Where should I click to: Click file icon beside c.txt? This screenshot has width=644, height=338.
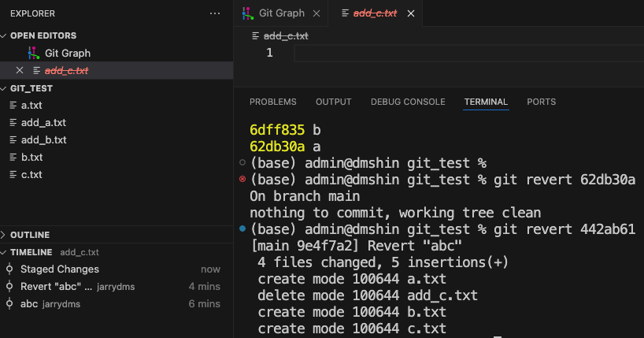click(13, 174)
